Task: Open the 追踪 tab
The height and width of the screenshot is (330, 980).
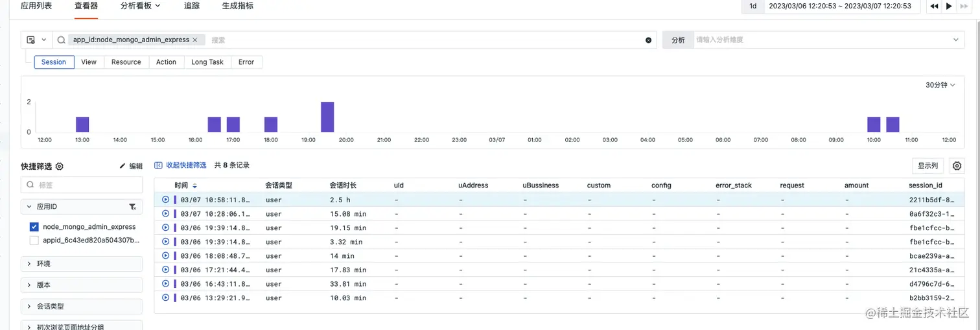Action: tap(192, 6)
